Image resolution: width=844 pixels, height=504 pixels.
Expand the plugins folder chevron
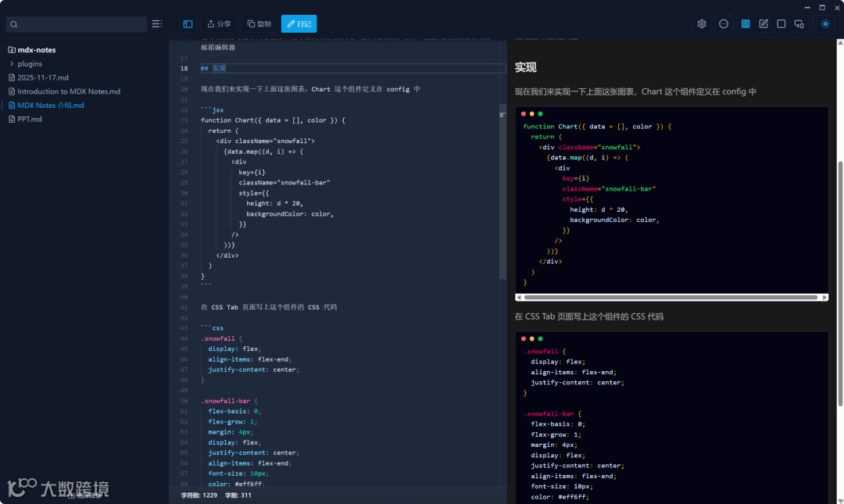tap(12, 63)
